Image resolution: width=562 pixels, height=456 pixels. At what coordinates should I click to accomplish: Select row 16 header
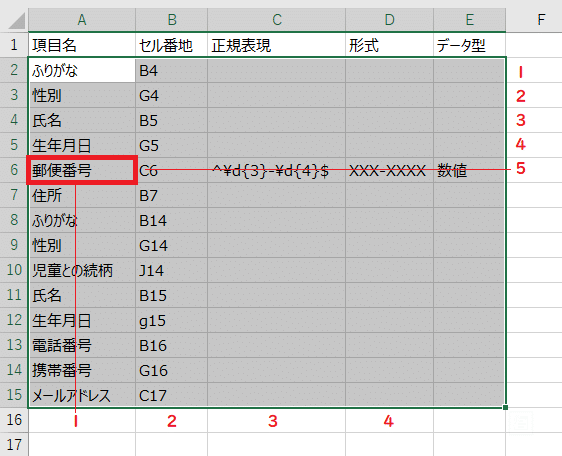pos(14,420)
